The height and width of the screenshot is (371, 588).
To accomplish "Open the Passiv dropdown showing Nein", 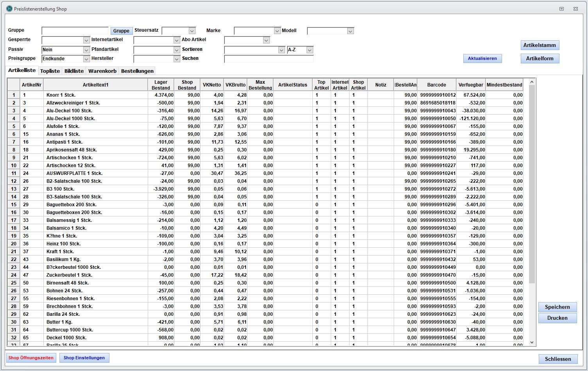I will click(x=86, y=50).
